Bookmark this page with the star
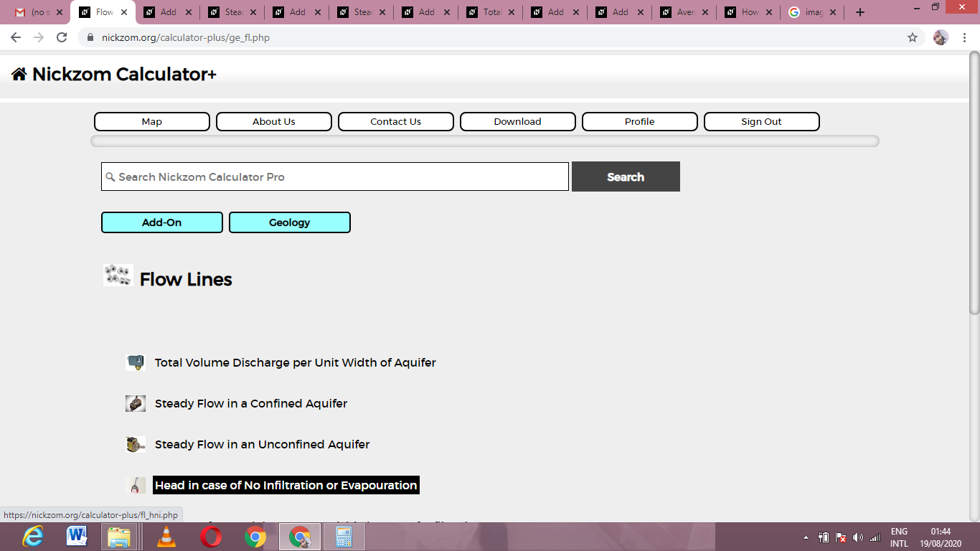 (x=913, y=37)
